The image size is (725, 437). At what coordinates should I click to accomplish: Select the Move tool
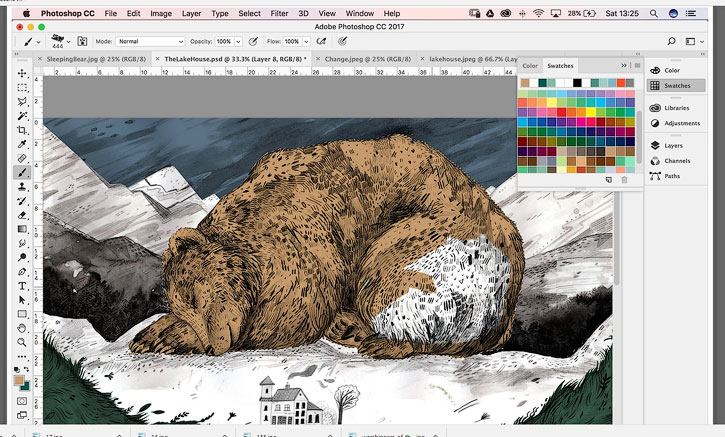point(22,73)
